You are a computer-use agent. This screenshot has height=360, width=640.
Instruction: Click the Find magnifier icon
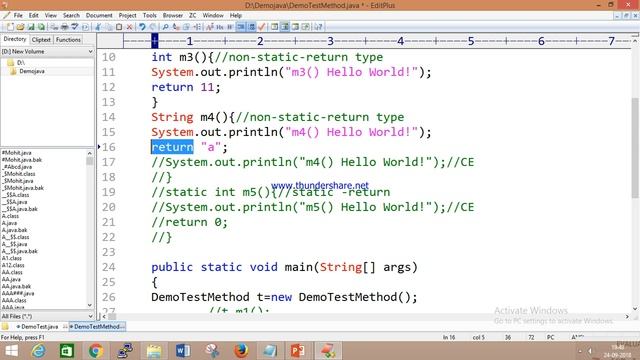pyautogui.click(x=165, y=27)
